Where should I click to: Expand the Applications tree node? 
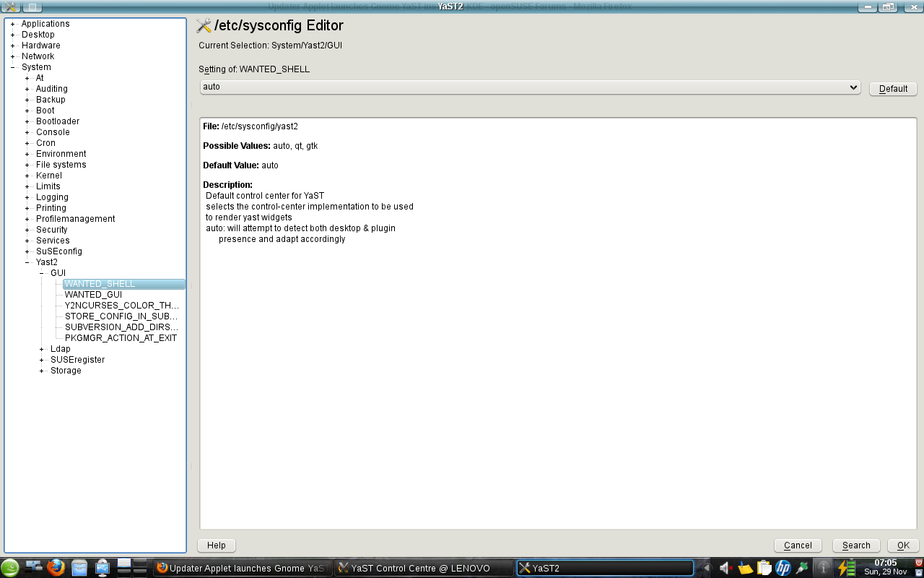tap(12, 24)
